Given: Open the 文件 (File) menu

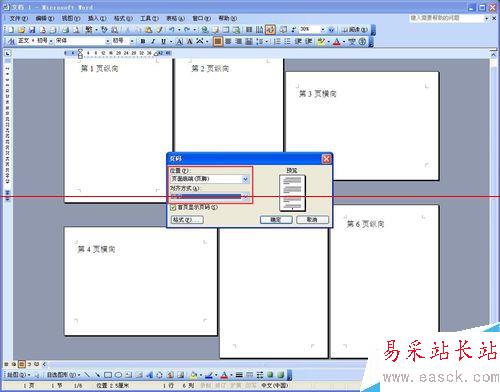Looking at the screenshot, I should 19,18.
